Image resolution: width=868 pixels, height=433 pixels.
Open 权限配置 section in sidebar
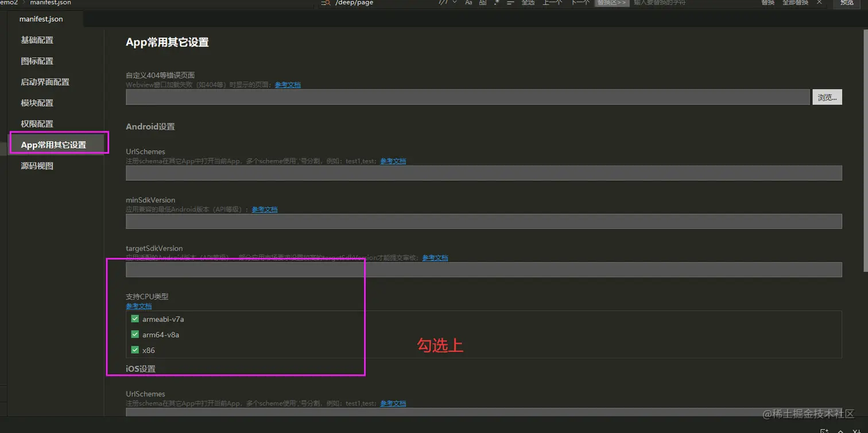(37, 124)
